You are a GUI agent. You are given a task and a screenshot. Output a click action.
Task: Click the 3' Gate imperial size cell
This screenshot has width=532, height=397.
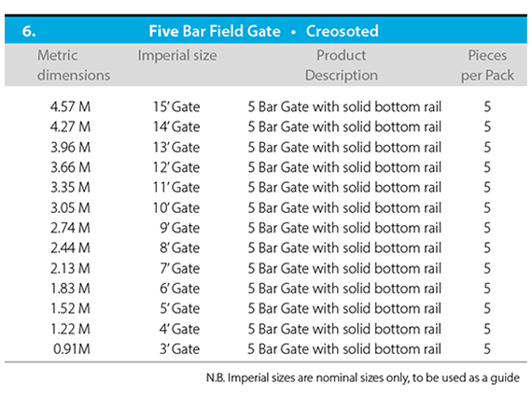coord(180,348)
